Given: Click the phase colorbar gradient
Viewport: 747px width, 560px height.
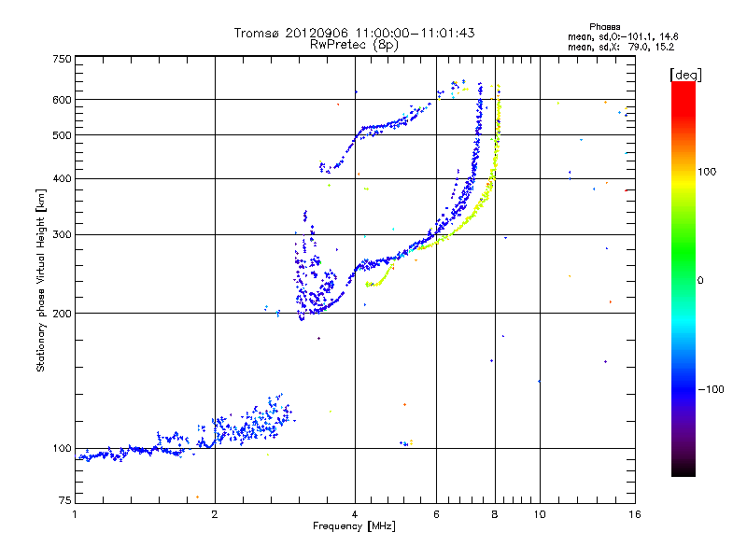Looking at the screenshot, I should (x=684, y=278).
